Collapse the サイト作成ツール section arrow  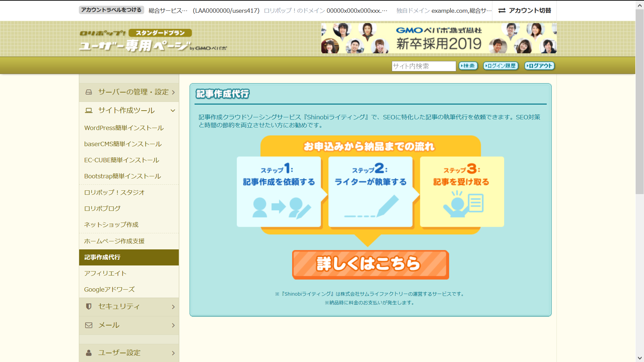(173, 111)
